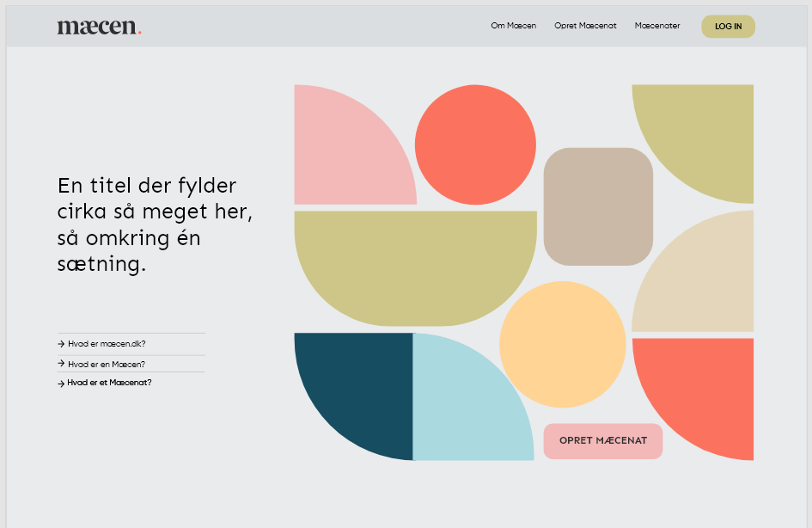Click the arrow icon beside "Hvad er en Mæcen?"
The width and height of the screenshot is (812, 528).
61,365
